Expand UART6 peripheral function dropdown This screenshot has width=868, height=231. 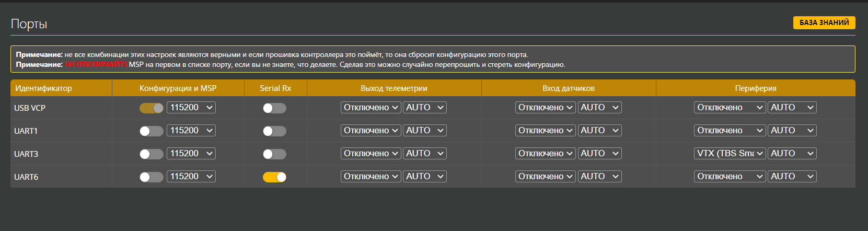[730, 177]
